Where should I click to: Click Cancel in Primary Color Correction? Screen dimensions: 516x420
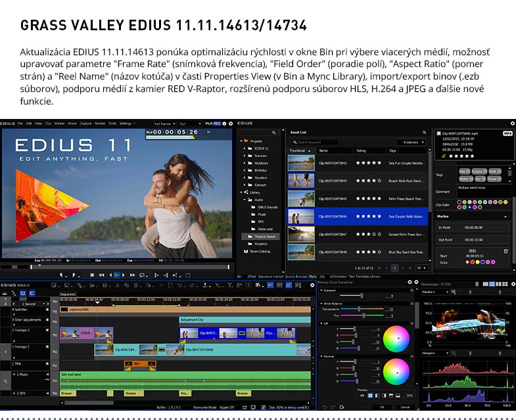click(405, 407)
